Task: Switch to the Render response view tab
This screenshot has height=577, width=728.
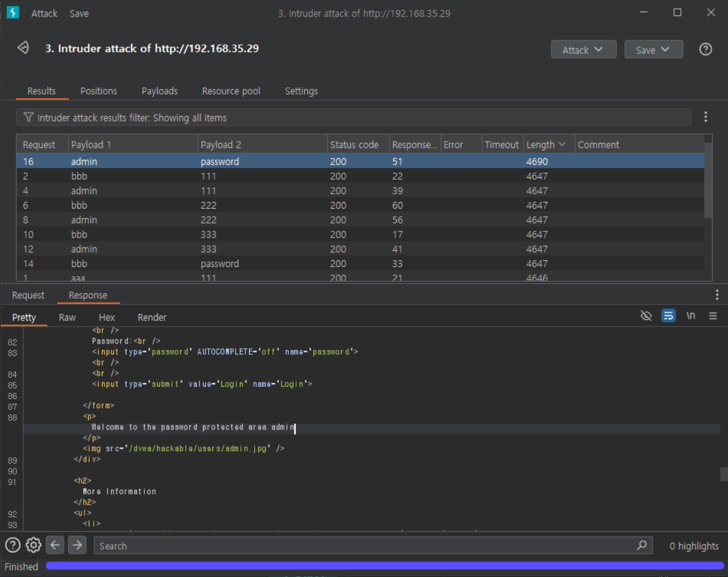Action: (x=151, y=317)
